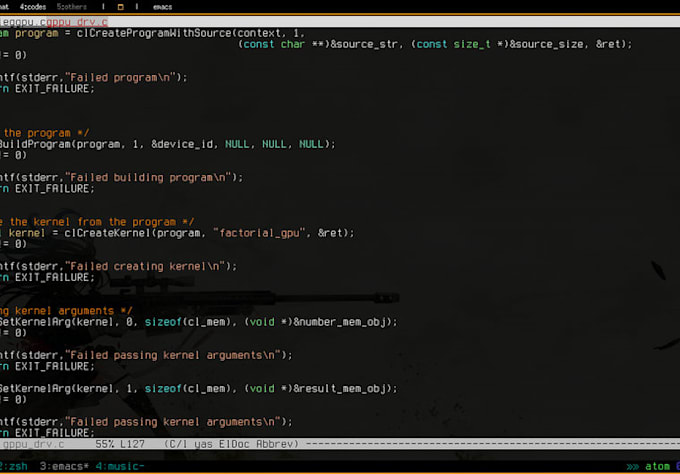The width and height of the screenshot is (680, 474).
Task: Click the "factorial_gpu" string
Action: pyautogui.click(x=259, y=233)
